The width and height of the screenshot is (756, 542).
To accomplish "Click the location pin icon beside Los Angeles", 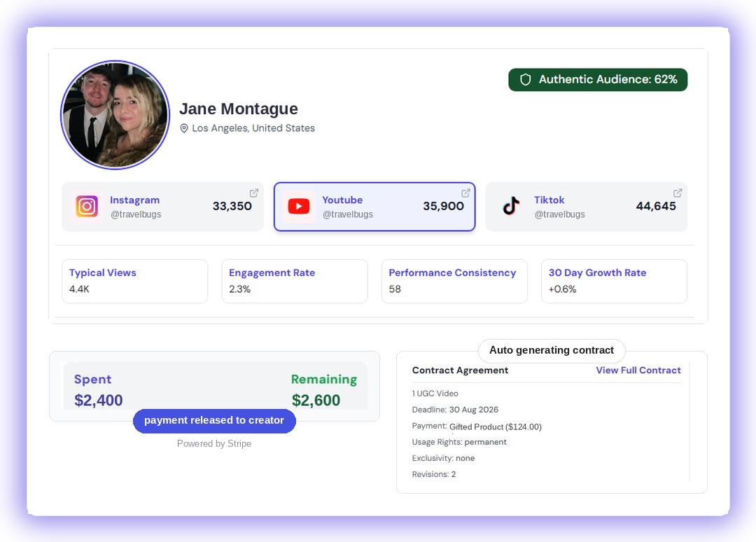I will (183, 128).
